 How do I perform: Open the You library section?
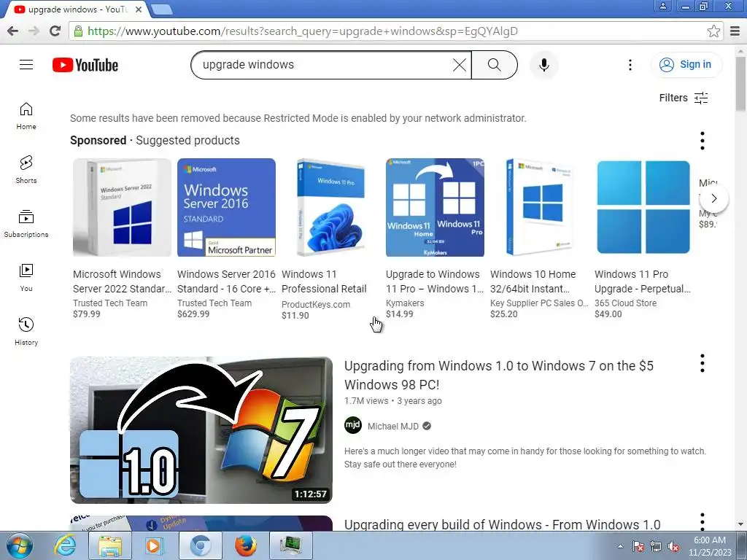(26, 277)
